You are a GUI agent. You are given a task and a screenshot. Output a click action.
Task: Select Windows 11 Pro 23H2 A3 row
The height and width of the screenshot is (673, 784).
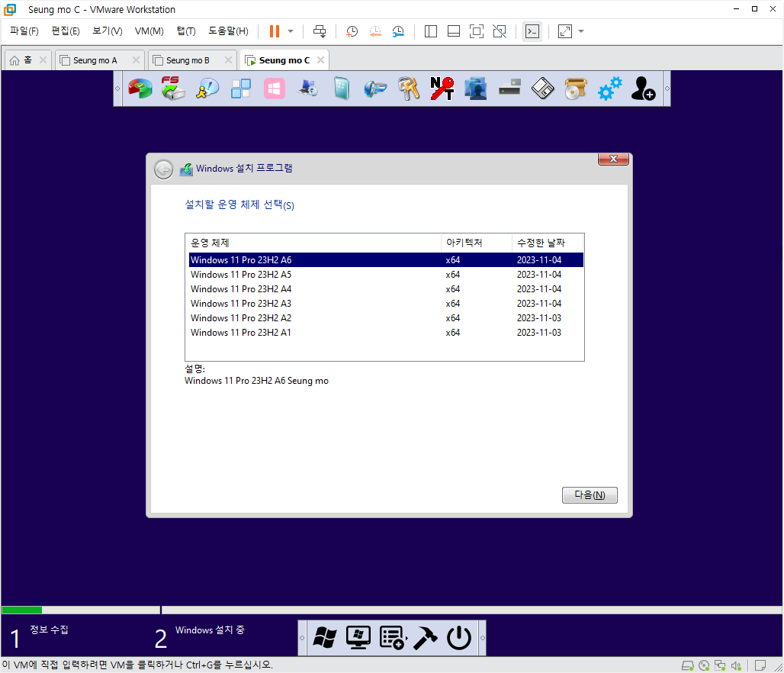pos(385,303)
